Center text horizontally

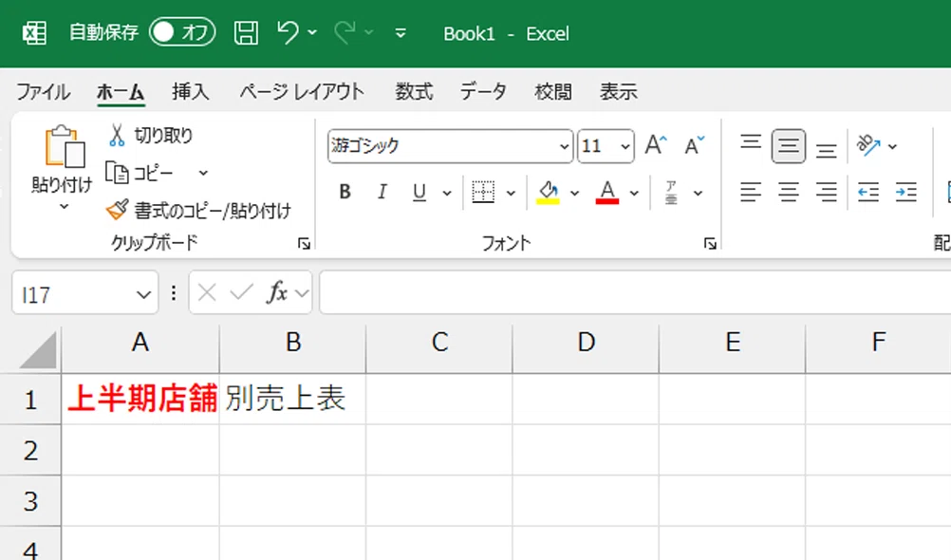789,193
